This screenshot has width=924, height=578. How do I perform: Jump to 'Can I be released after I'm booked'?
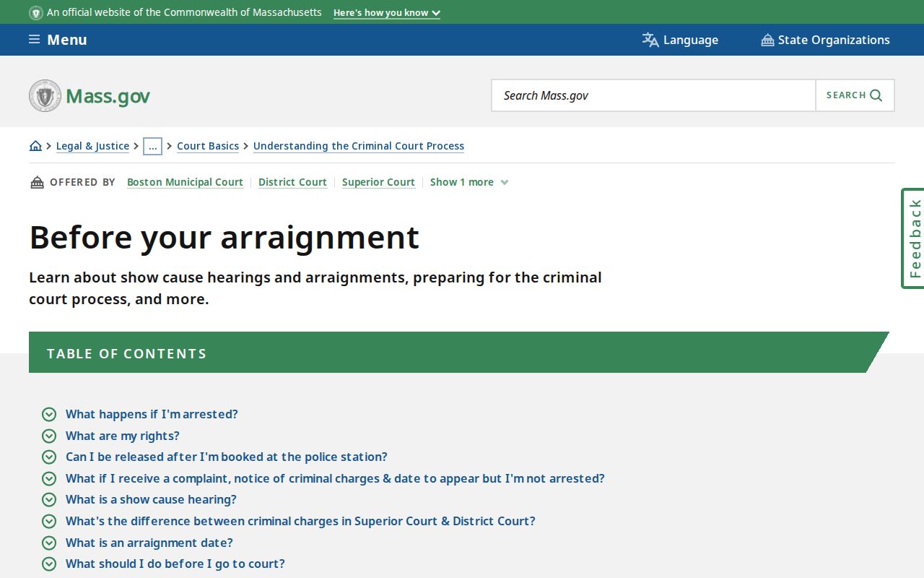pos(227,457)
